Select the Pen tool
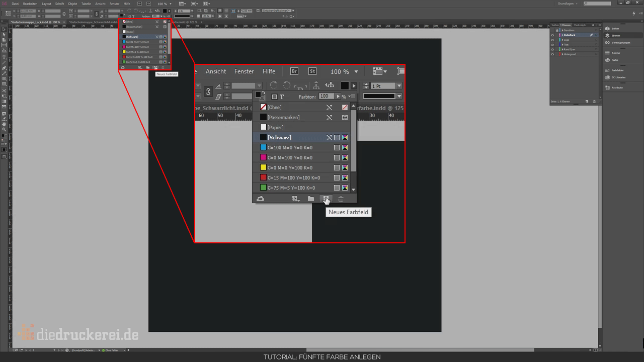This screenshot has height=362, width=644. click(4, 67)
